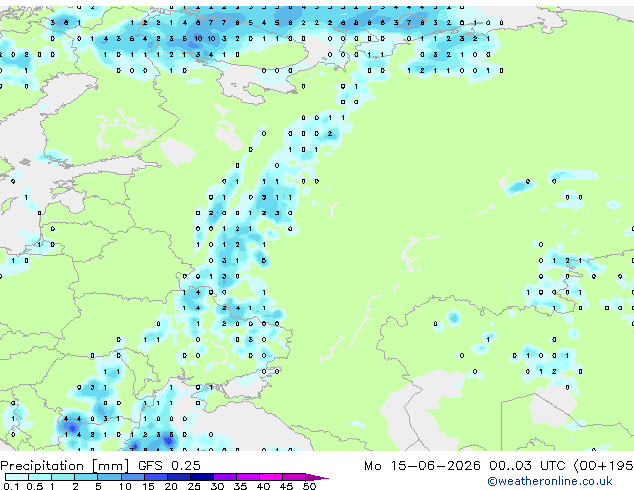Click the 0.5–1 mm legend color box

(40, 477)
